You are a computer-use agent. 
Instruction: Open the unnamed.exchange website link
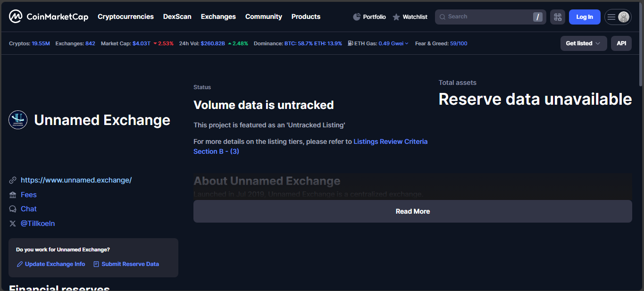click(76, 180)
